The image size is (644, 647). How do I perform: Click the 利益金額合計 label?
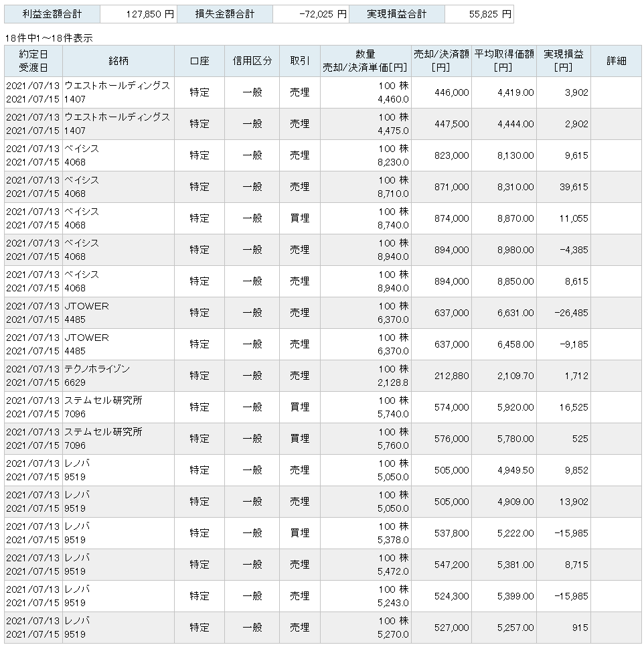coord(52,14)
